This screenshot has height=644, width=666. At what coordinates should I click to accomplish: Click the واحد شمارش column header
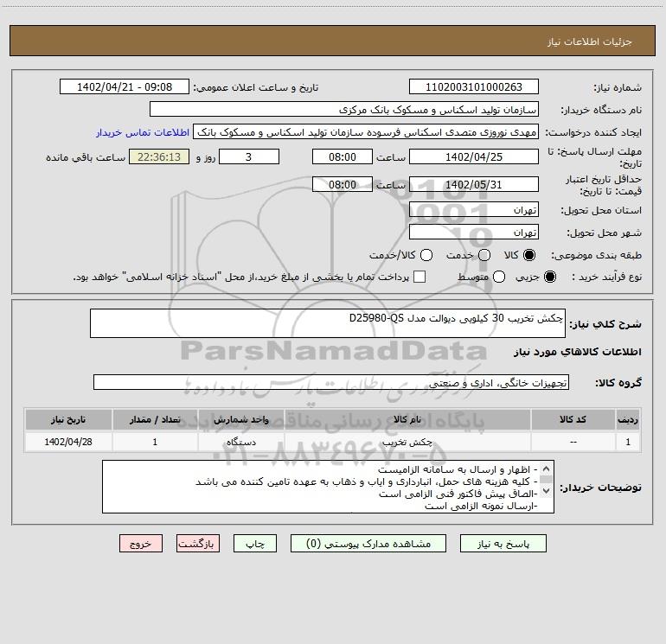click(x=240, y=420)
